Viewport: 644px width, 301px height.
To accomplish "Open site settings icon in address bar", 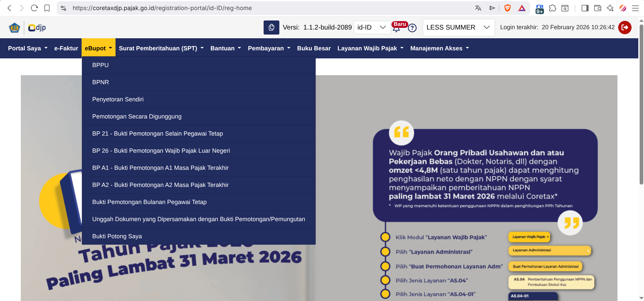I will pyautogui.click(x=63, y=8).
